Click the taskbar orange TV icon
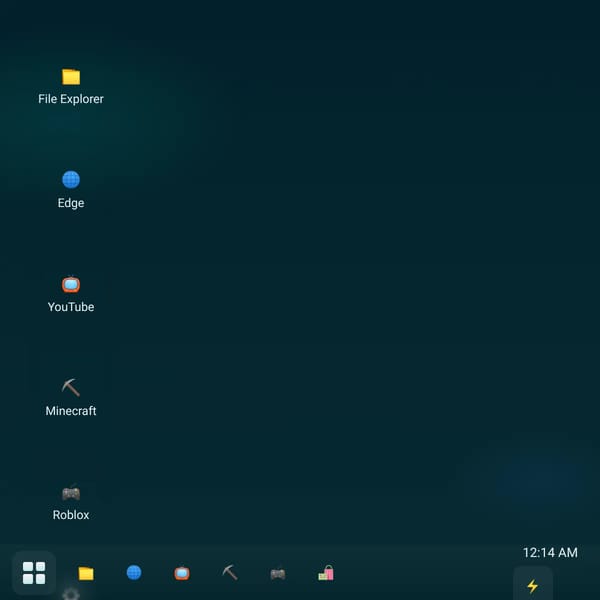 pyautogui.click(x=182, y=573)
